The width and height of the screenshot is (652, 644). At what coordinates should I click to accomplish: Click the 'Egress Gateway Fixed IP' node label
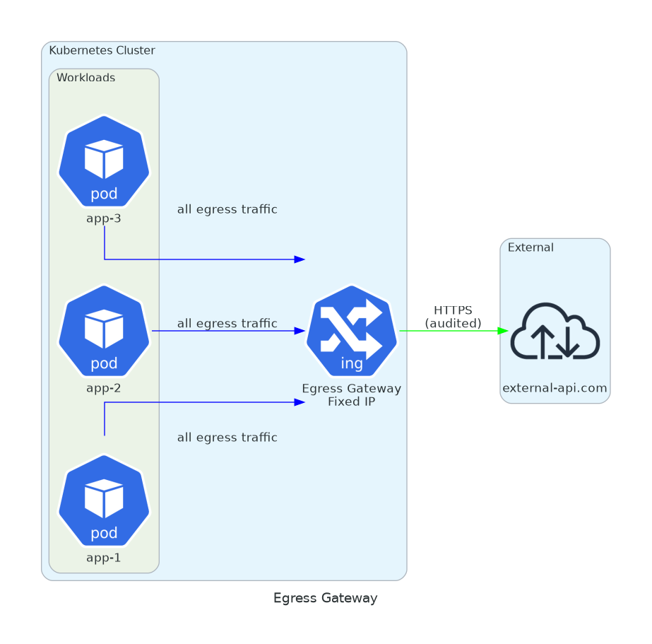coord(351,394)
